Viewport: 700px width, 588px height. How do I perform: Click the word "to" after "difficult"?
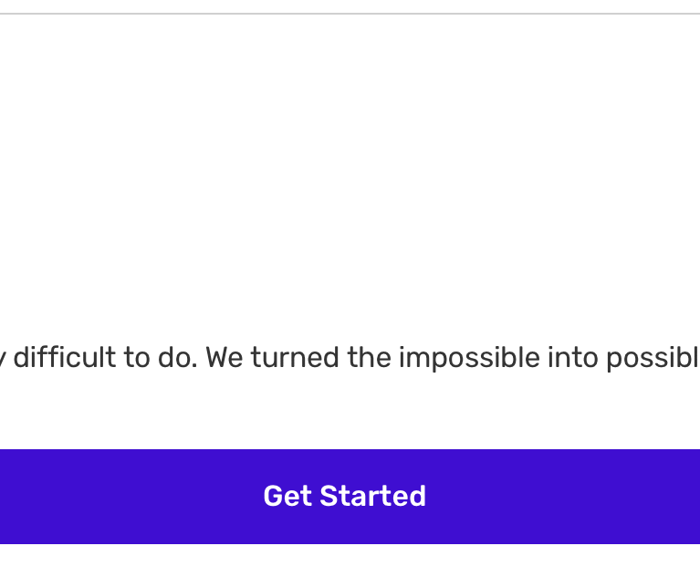(x=135, y=357)
